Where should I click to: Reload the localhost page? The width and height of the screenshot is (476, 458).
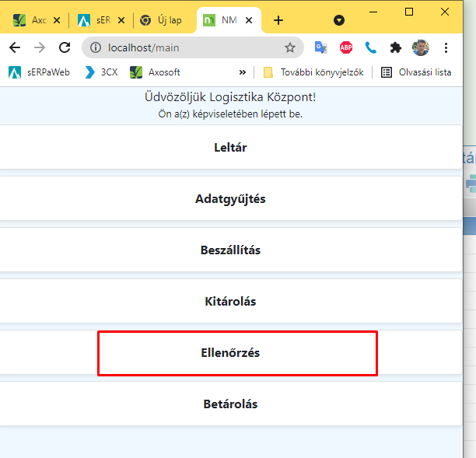[x=65, y=47]
